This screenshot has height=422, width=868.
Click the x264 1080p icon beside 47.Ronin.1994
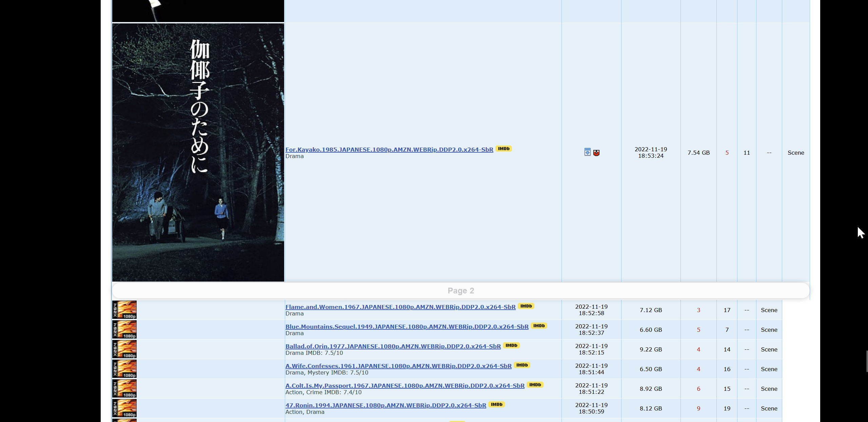pyautogui.click(x=124, y=408)
